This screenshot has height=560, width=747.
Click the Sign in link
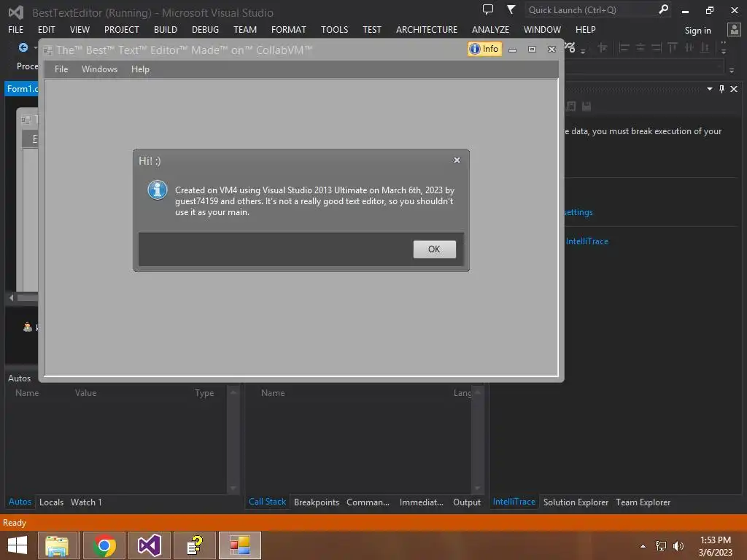(697, 31)
